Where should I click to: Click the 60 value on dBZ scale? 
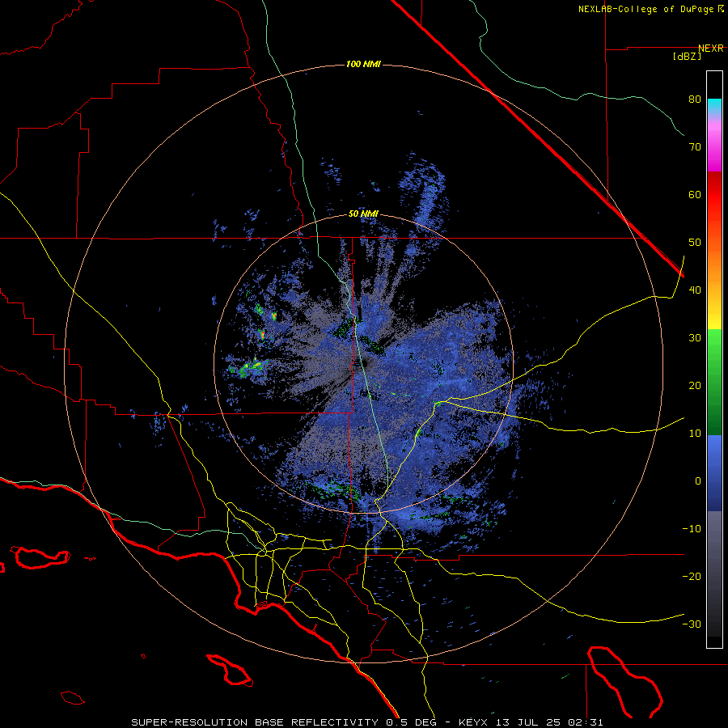[x=695, y=194]
